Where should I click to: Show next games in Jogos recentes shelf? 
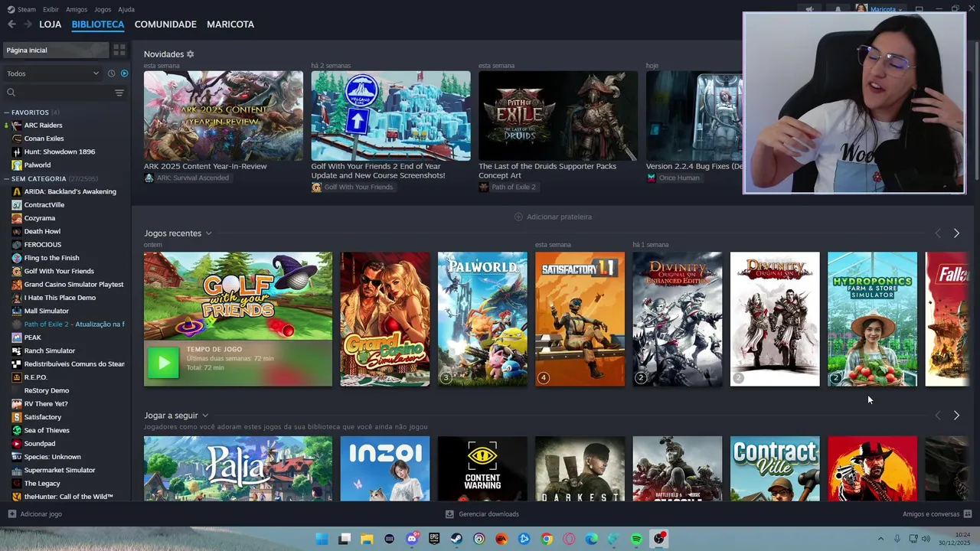pos(956,233)
